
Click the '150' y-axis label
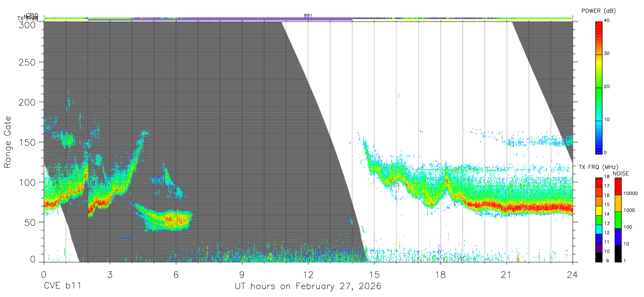click(27, 142)
